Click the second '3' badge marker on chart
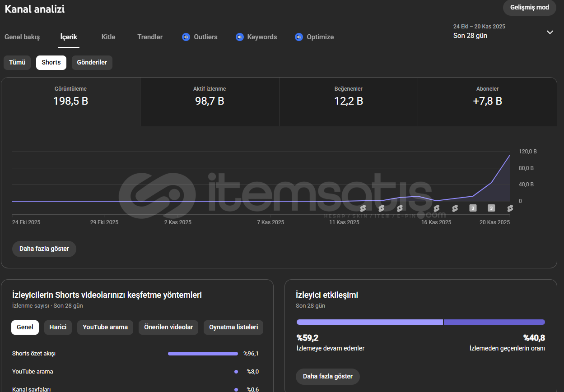This screenshot has width=564, height=392. tap(491, 208)
